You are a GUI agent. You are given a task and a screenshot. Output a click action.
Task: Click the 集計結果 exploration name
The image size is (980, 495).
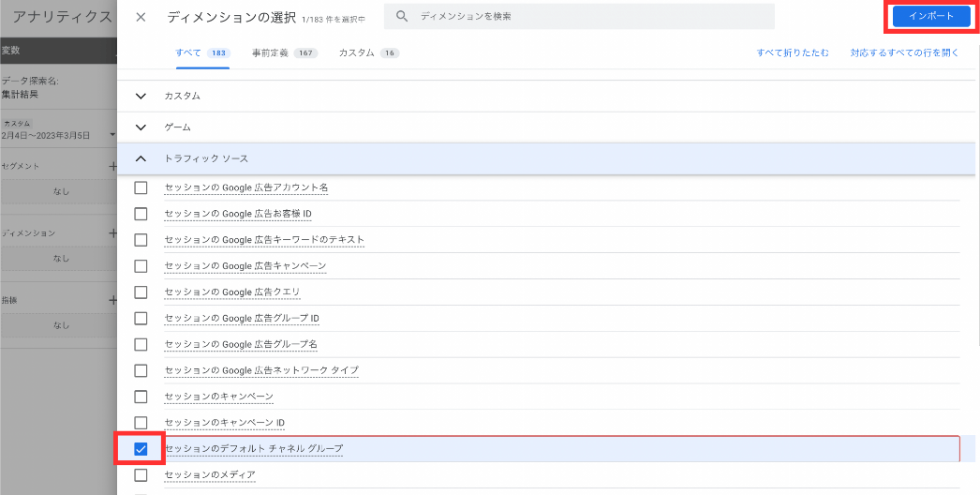point(20,94)
